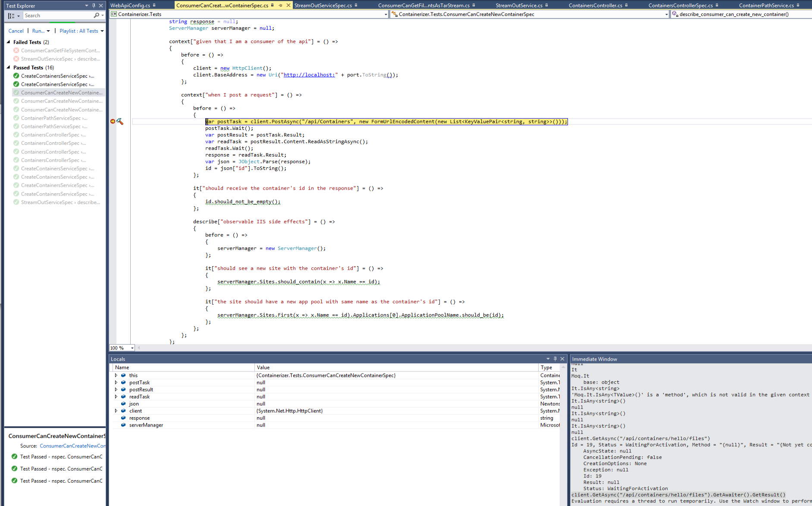The width and height of the screenshot is (812, 506).
Task: Select failed test StreamOutServiceSpec describe
Action: (x=60, y=59)
